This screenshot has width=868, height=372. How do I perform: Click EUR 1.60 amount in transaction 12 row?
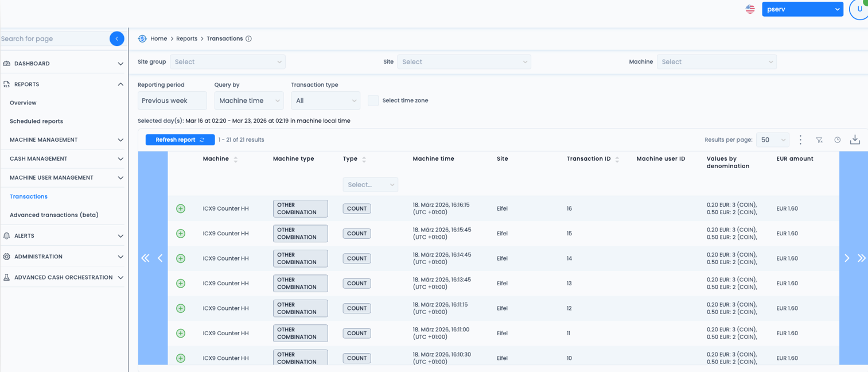point(787,308)
